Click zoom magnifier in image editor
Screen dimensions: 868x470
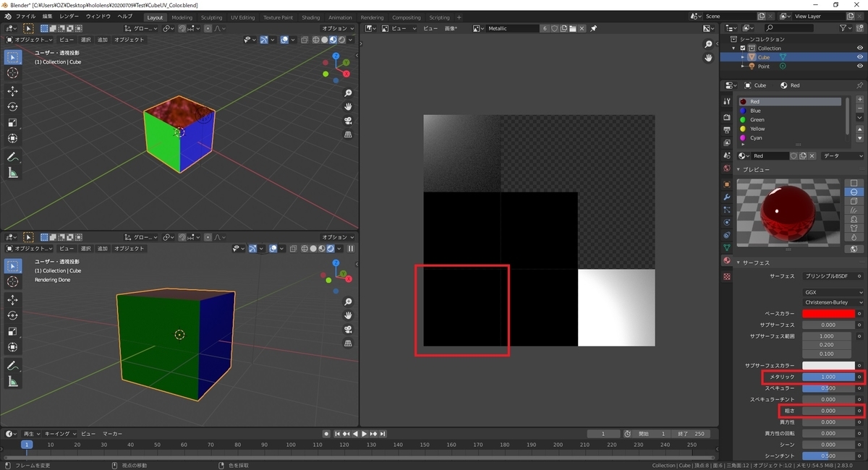[x=709, y=44]
